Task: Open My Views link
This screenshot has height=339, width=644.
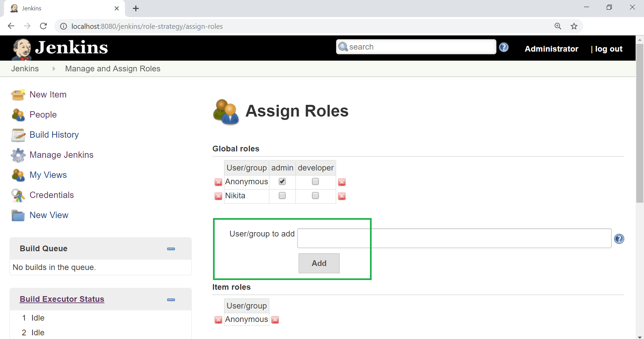Action: (x=48, y=175)
